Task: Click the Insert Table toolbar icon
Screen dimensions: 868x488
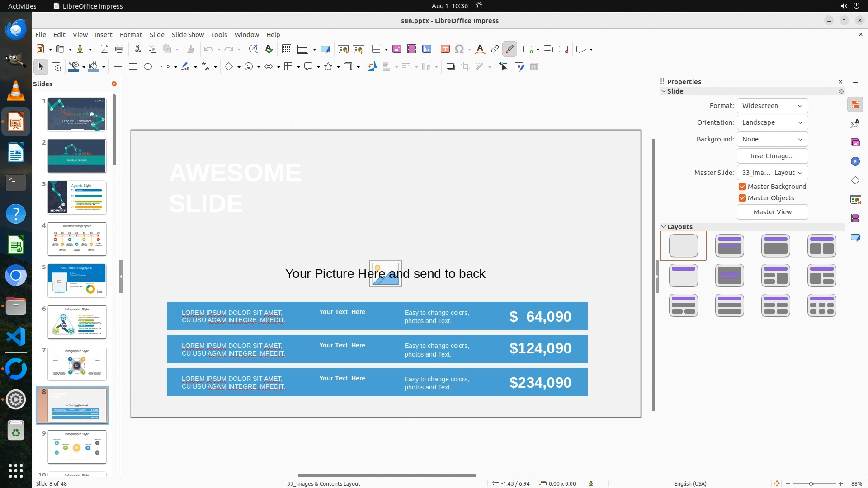Action: (x=376, y=49)
